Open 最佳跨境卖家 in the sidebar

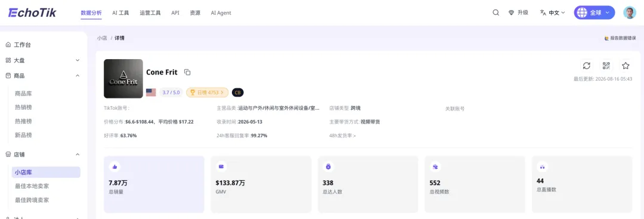tap(32, 200)
